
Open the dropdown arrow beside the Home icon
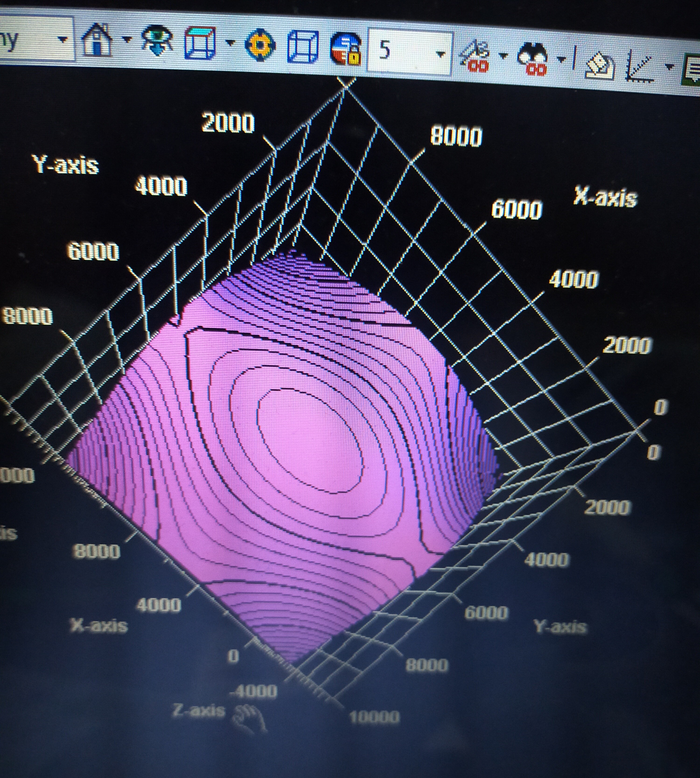(x=127, y=39)
